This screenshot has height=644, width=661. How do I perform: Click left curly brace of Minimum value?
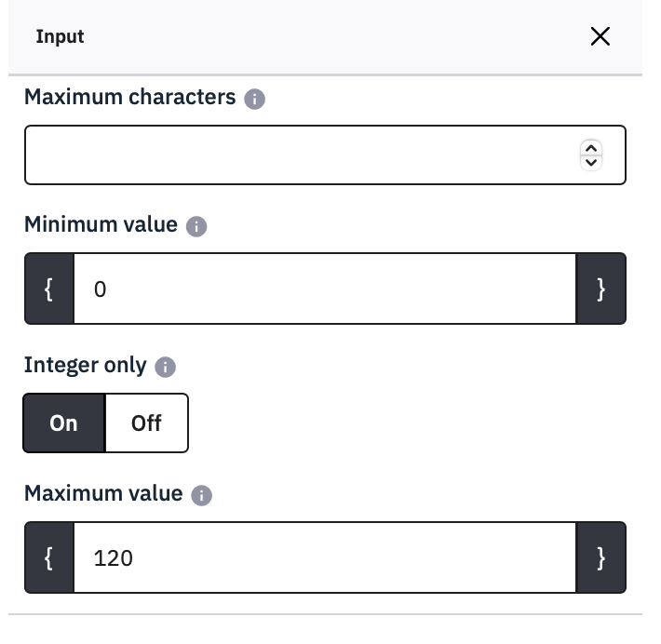[x=48, y=289]
